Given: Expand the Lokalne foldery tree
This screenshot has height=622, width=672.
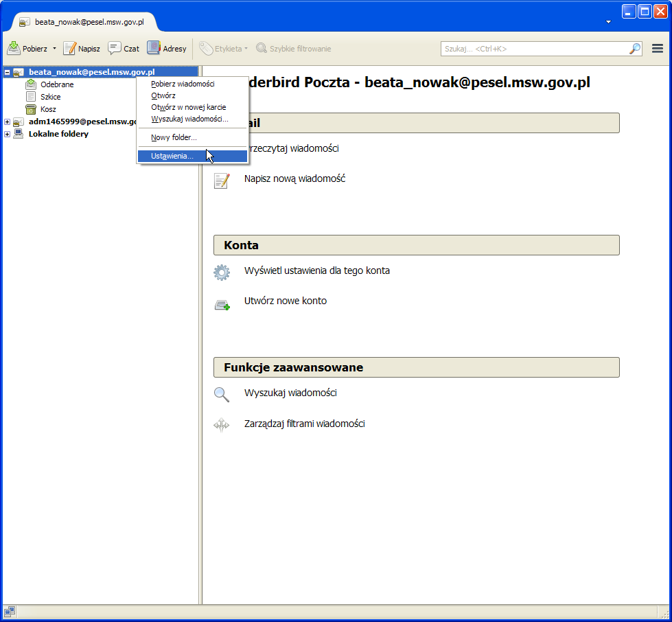Looking at the screenshot, I should pyautogui.click(x=8, y=134).
